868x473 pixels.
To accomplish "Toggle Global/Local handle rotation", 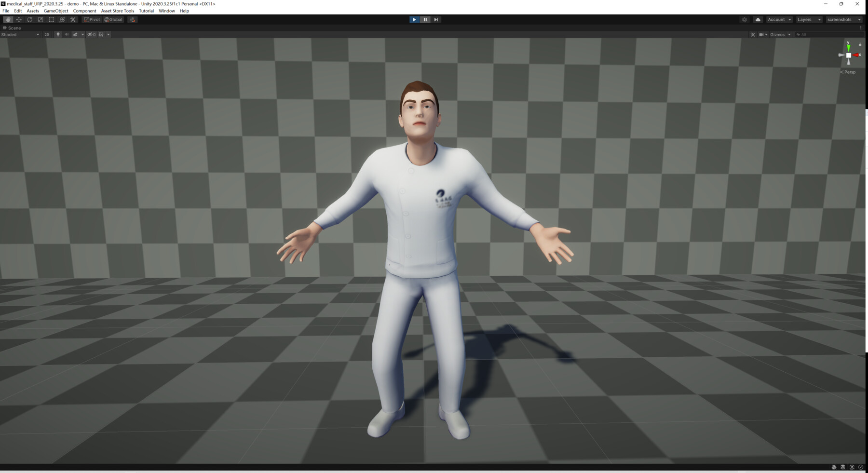I will click(114, 20).
